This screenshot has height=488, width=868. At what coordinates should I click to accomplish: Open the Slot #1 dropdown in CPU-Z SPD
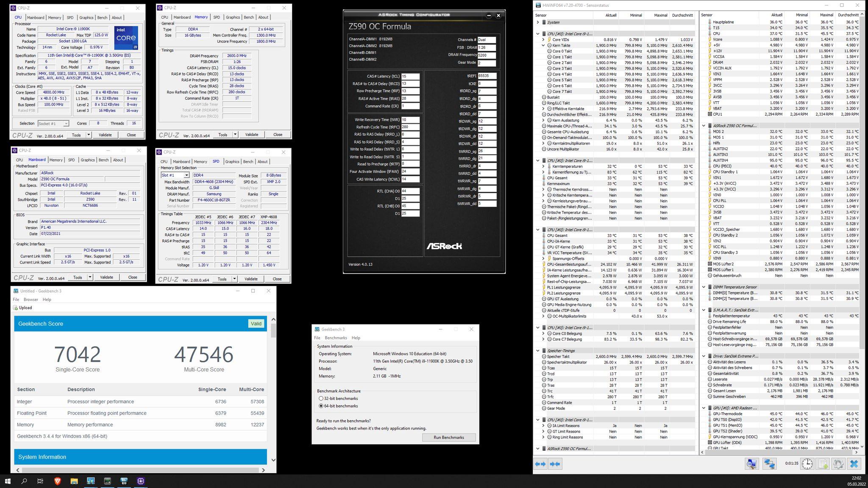pos(186,175)
